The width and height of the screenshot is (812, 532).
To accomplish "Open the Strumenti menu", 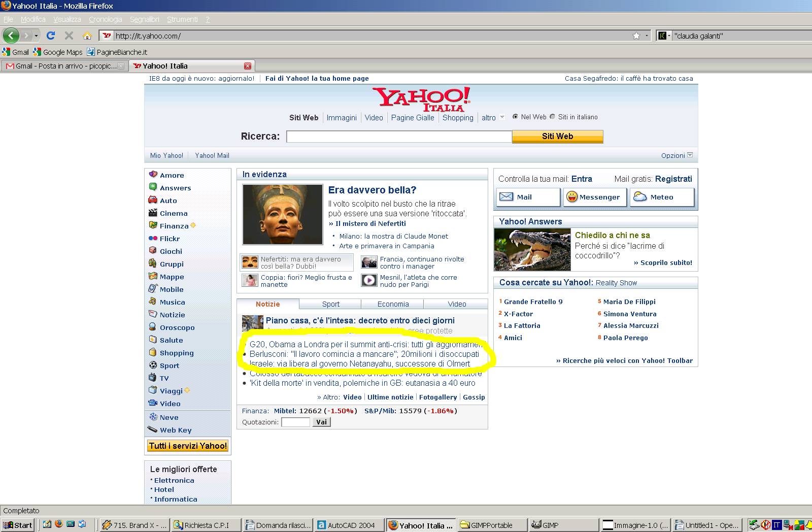I will pyautogui.click(x=182, y=19).
